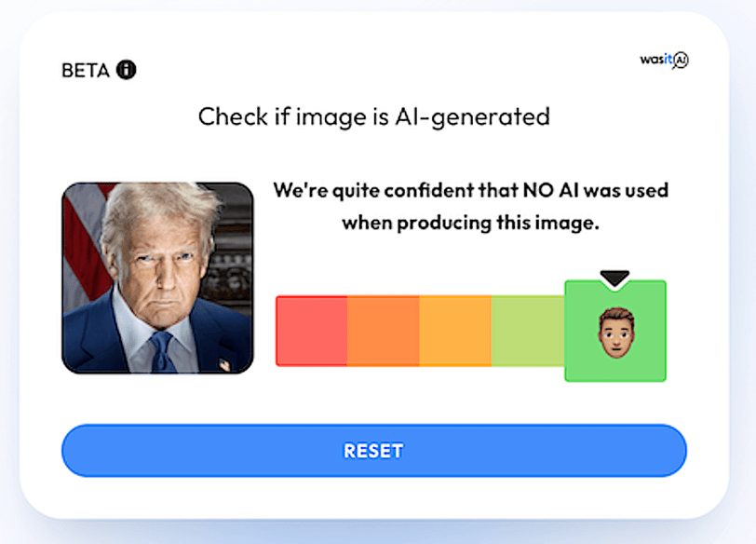Open the wasitAI logo link
The height and width of the screenshot is (544, 756).
(665, 61)
